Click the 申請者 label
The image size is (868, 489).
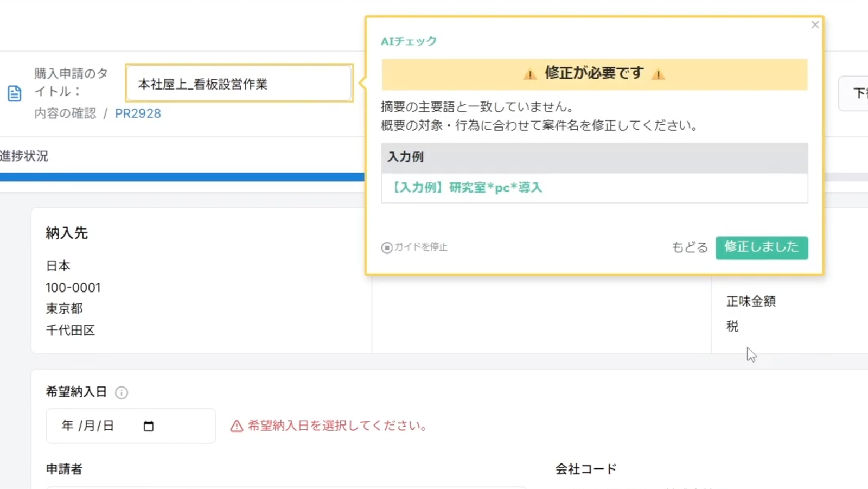64,469
